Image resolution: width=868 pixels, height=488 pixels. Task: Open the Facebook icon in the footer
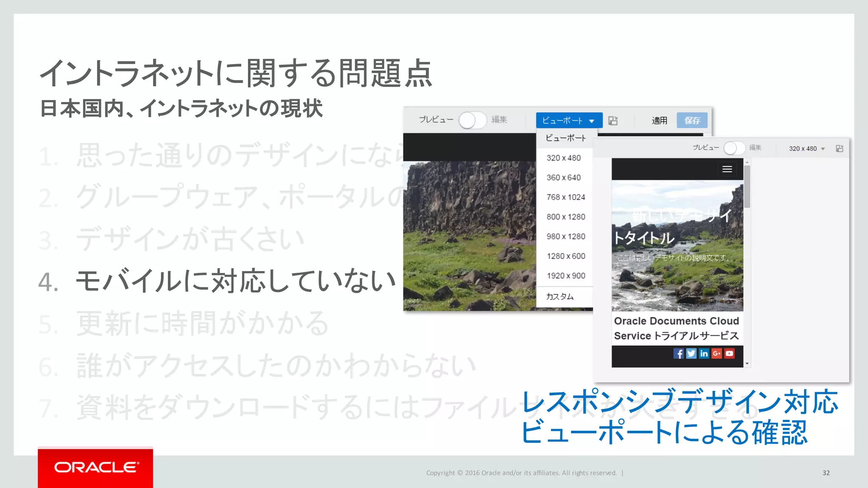tap(679, 354)
